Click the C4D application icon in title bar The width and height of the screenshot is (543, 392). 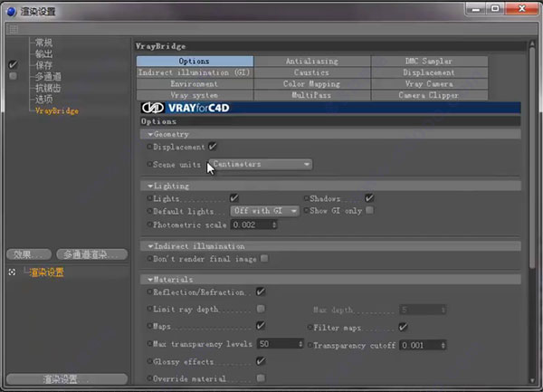point(12,12)
